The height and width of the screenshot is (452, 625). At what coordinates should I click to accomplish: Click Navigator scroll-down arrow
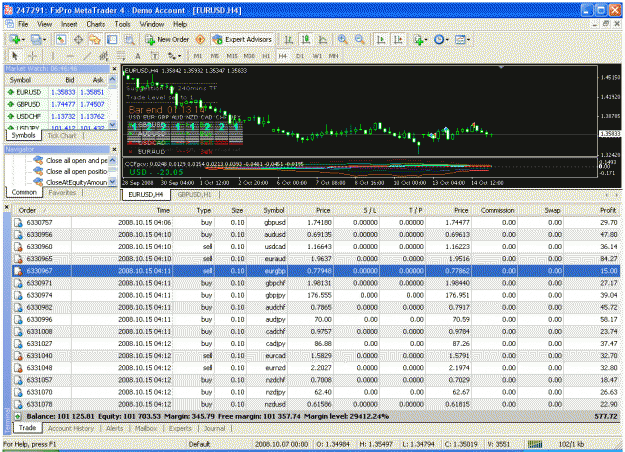[x=113, y=181]
